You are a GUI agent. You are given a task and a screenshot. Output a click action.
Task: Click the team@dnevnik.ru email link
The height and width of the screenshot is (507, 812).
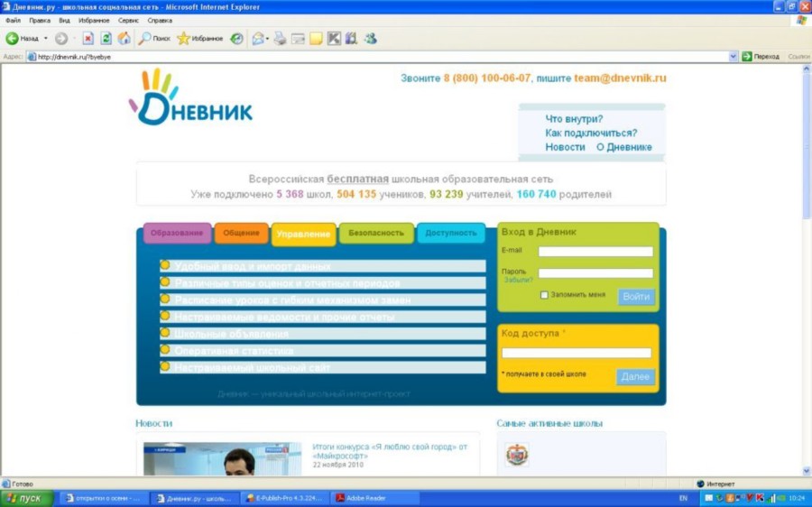620,78
